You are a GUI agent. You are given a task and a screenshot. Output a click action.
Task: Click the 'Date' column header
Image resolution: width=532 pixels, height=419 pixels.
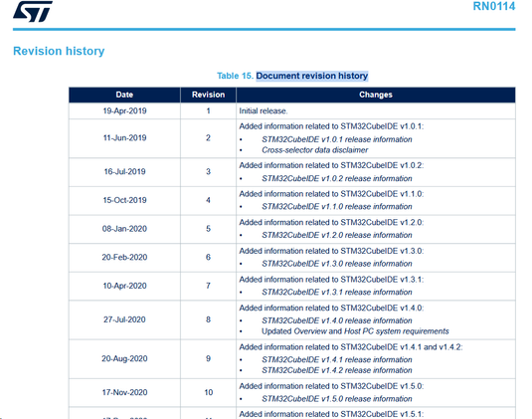point(124,95)
